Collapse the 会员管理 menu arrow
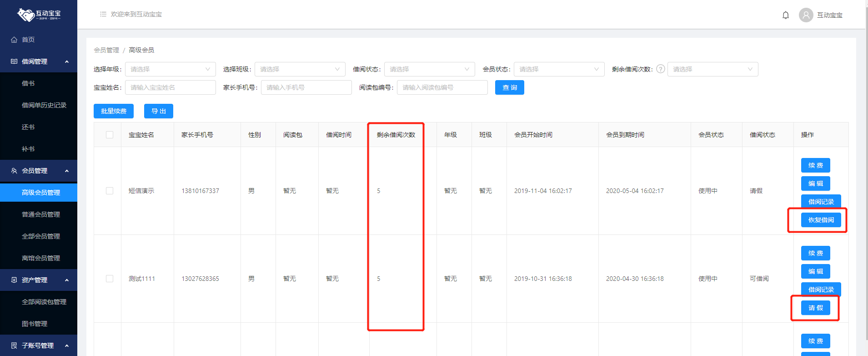 (x=67, y=171)
